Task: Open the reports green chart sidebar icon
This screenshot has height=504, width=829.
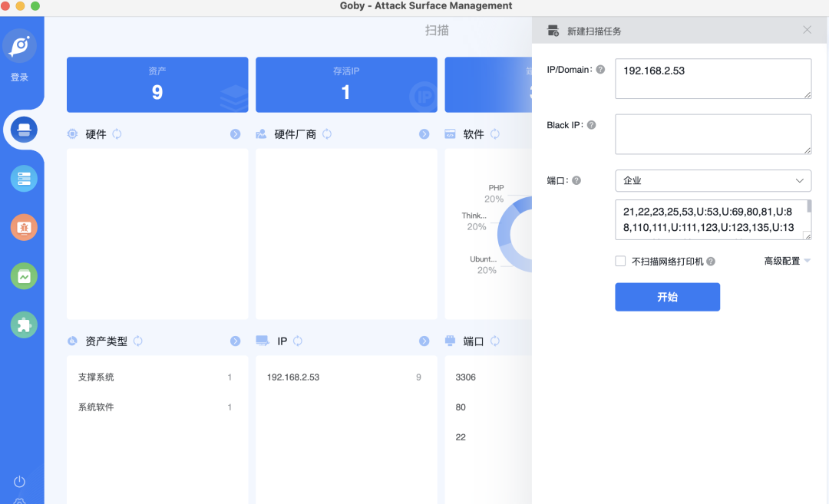Action: click(x=22, y=275)
